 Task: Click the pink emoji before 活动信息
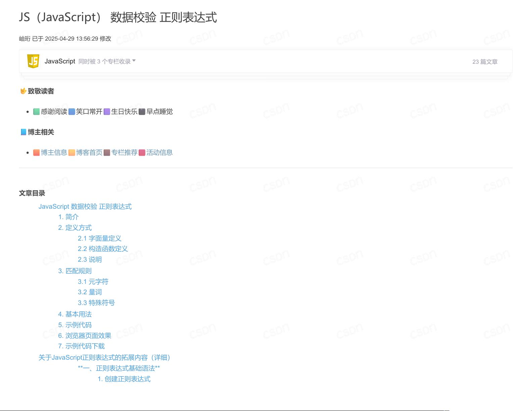[x=142, y=153]
